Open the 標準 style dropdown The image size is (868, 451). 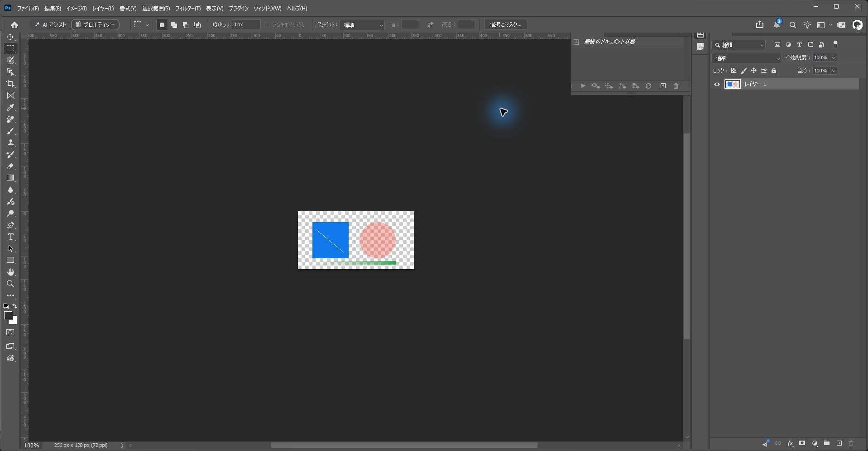[x=363, y=25]
